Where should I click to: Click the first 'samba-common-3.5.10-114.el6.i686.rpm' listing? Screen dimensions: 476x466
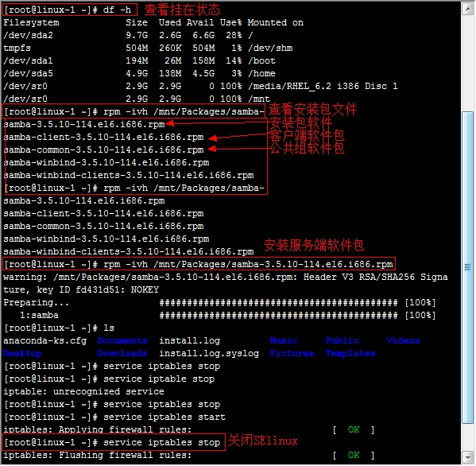(x=103, y=150)
